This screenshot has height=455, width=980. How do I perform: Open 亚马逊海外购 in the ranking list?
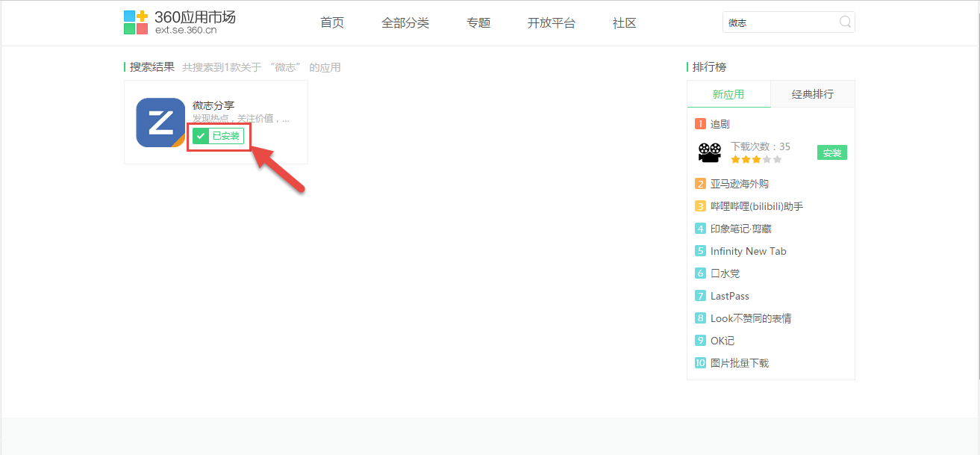pyautogui.click(x=740, y=184)
